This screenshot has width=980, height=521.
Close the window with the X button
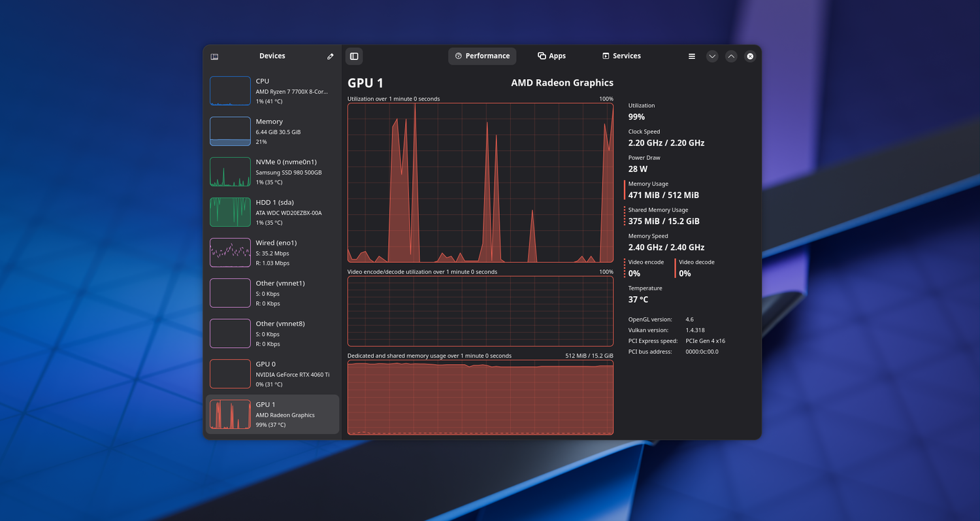coord(750,56)
